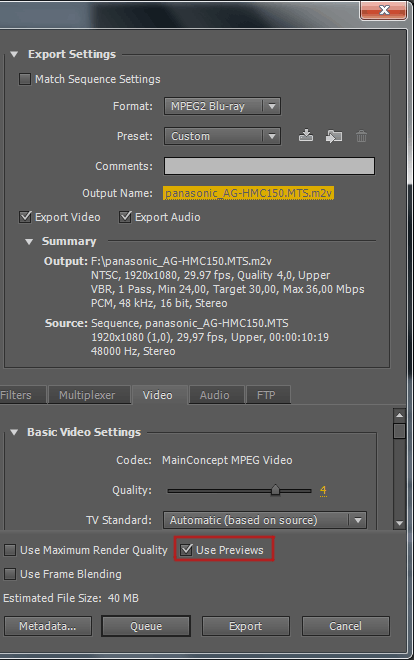This screenshot has width=414, height=660.
Task: Open the TV Standard dropdown
Action: [x=265, y=520]
